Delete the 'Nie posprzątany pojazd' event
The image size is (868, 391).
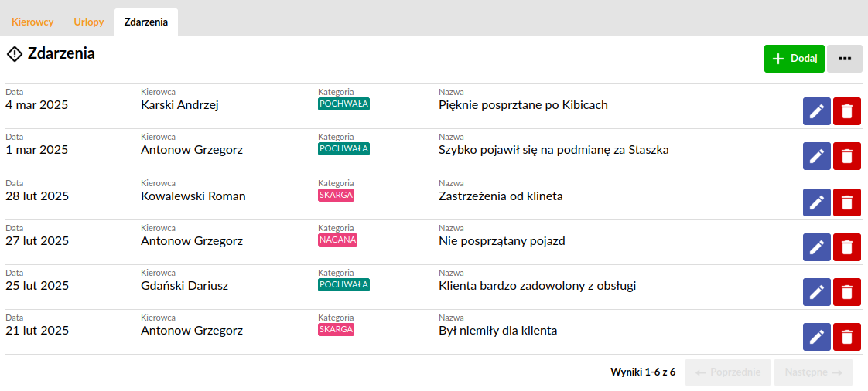coord(847,247)
